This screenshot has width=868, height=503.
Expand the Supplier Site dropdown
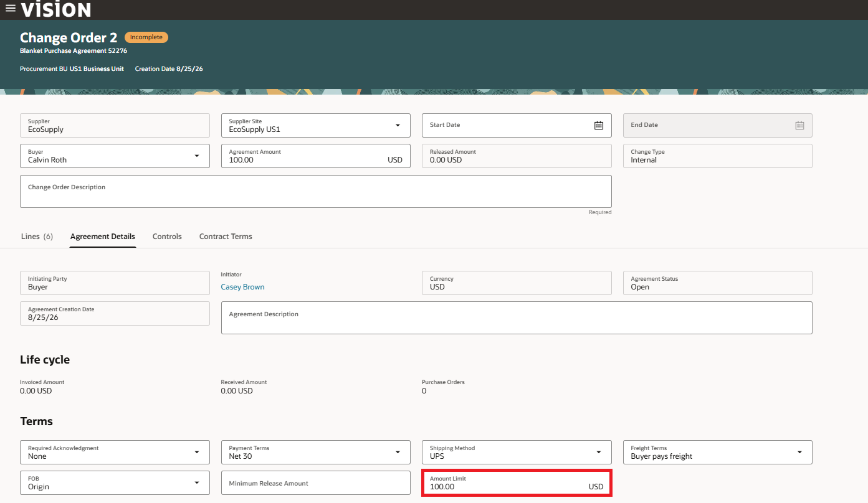click(x=398, y=125)
